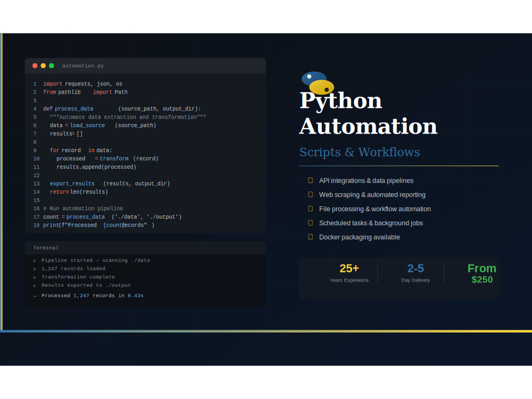Click 'return len(results)' on line 14
Image resolution: width=532 pixels, height=399 pixels.
[x=79, y=192]
